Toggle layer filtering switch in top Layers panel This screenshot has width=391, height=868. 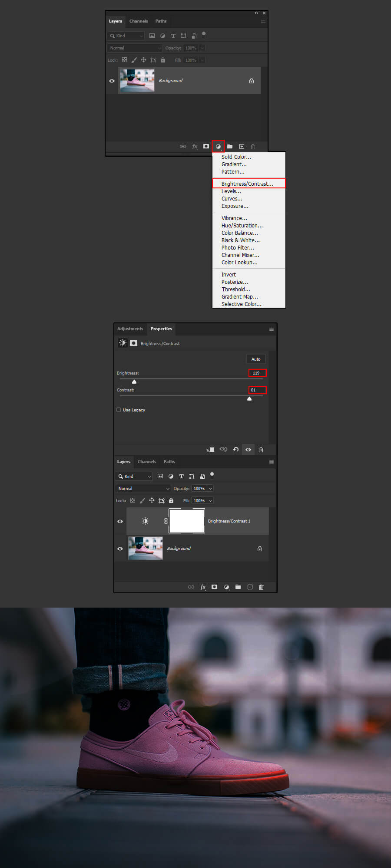(x=203, y=35)
